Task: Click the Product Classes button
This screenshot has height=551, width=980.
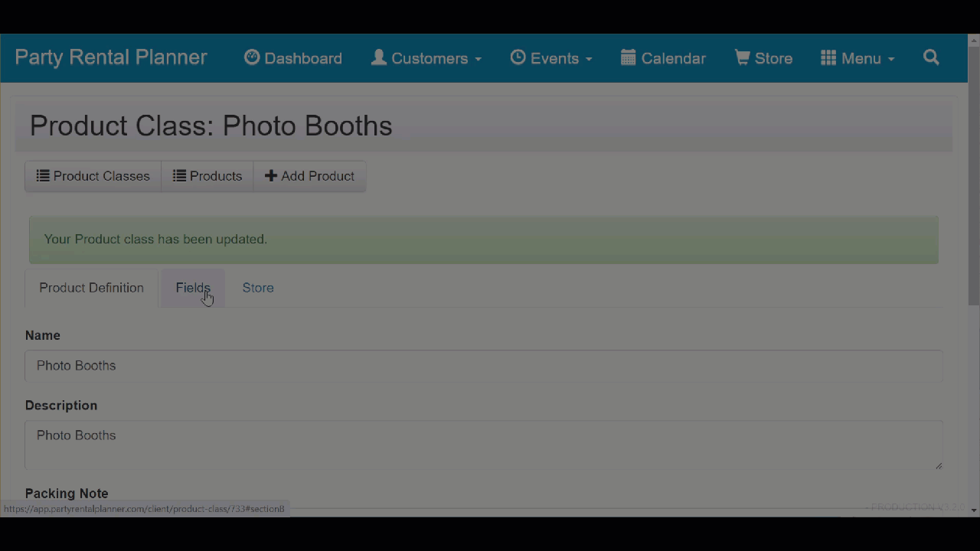Action: point(93,176)
